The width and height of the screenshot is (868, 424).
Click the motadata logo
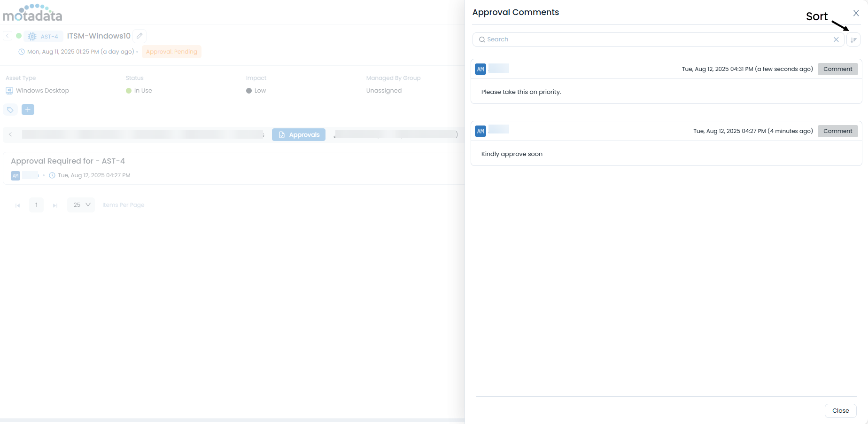click(x=32, y=13)
